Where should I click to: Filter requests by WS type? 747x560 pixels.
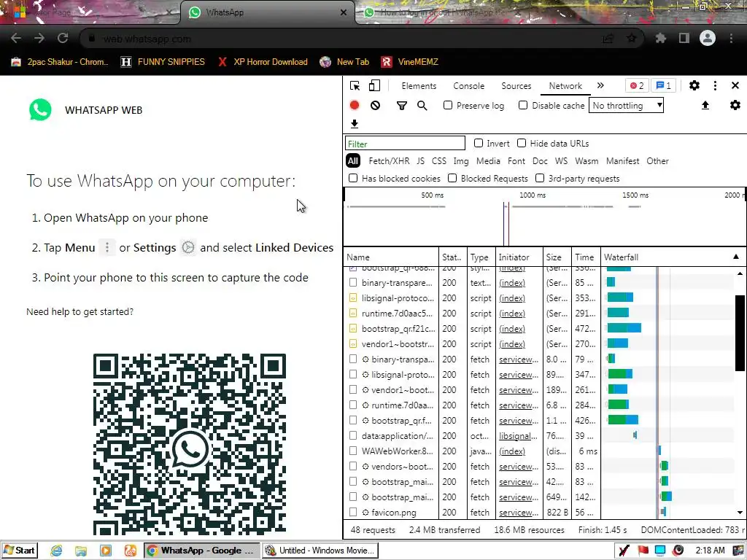coord(561,161)
